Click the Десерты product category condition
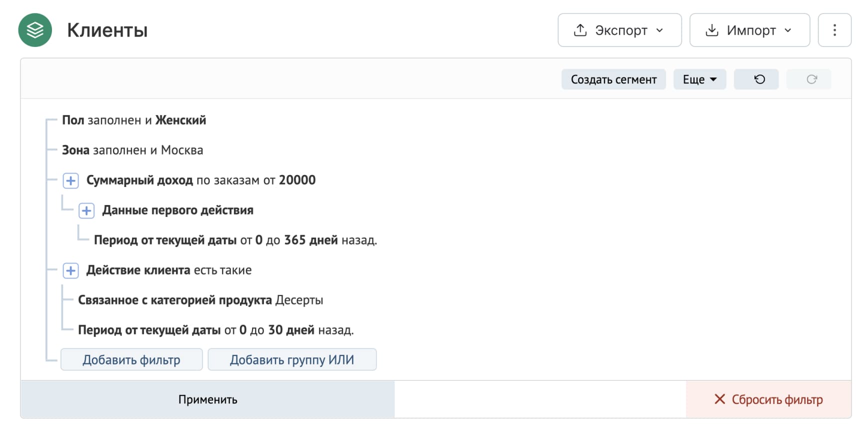The image size is (868, 432). tap(200, 300)
